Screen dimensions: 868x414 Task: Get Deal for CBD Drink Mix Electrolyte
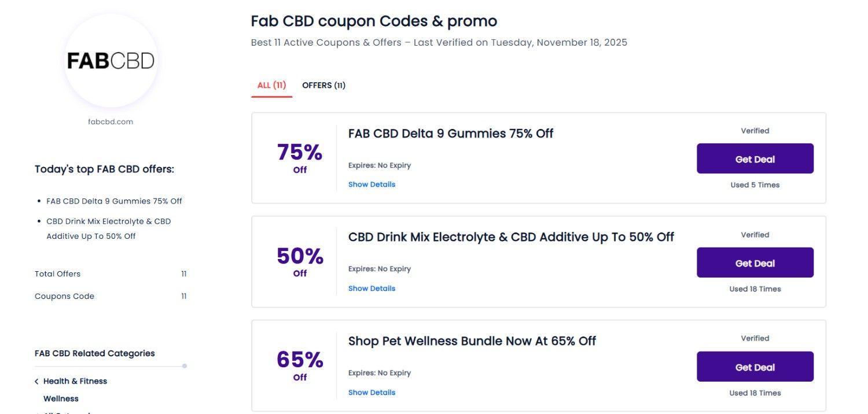pos(755,263)
